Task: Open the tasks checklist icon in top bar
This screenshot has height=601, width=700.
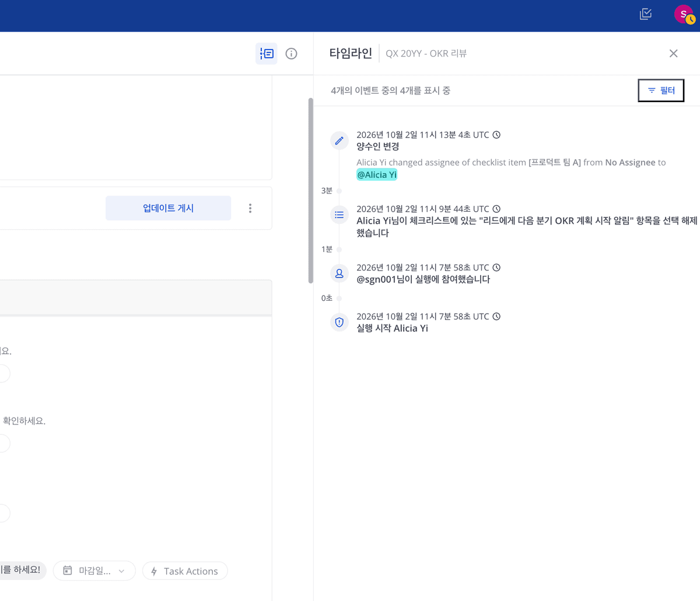Action: pyautogui.click(x=645, y=14)
